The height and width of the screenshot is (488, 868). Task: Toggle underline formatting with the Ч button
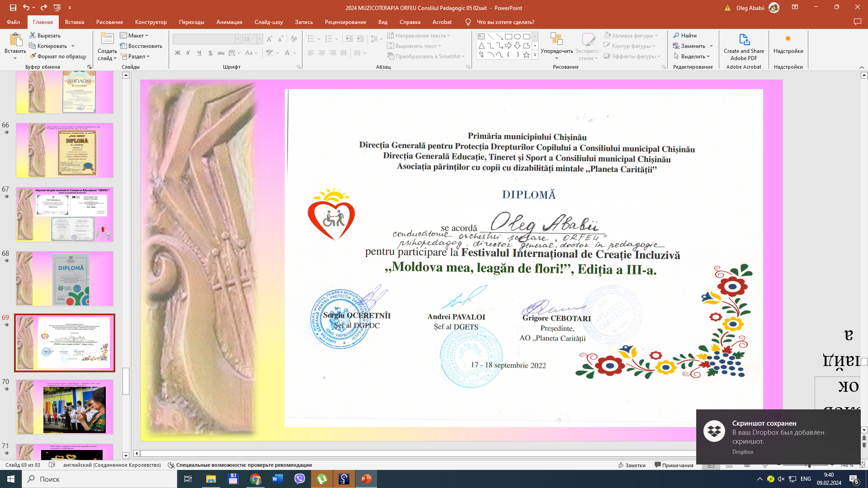[x=199, y=53]
